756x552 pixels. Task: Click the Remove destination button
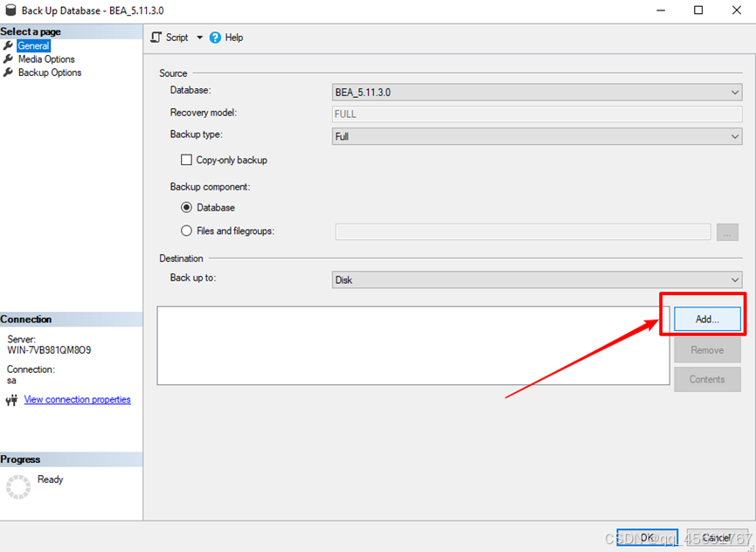click(707, 350)
